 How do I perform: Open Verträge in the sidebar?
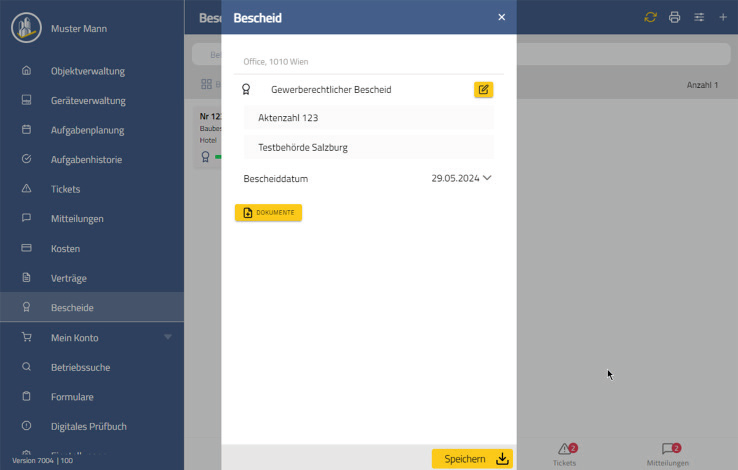[x=68, y=278]
